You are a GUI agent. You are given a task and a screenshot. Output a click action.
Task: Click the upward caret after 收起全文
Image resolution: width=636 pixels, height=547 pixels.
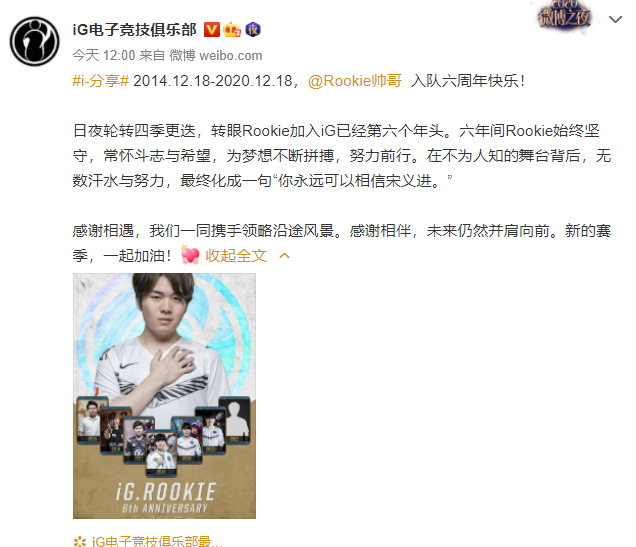tap(284, 255)
